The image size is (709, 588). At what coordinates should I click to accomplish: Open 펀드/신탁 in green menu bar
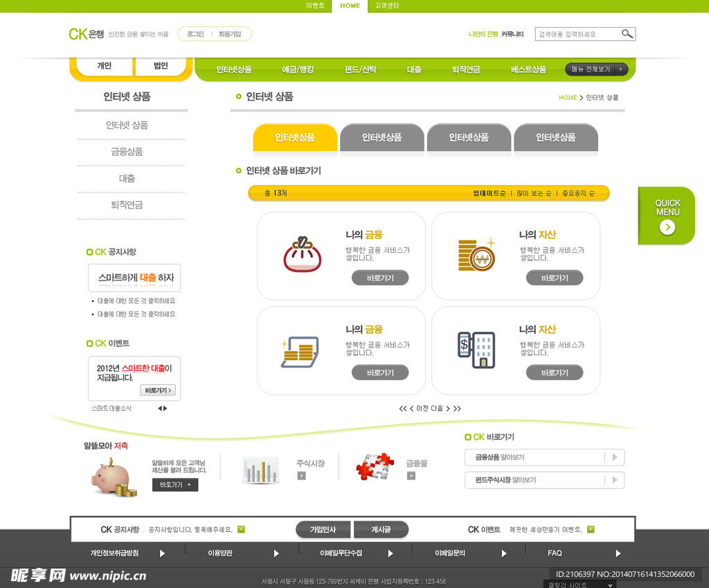tap(360, 70)
